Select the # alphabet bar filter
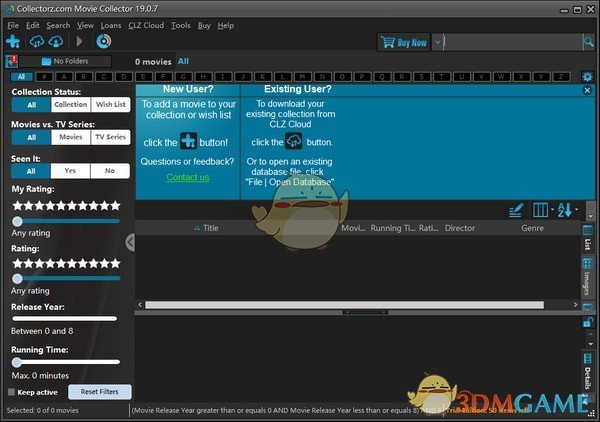This screenshot has width=600, height=422. pos(44,77)
